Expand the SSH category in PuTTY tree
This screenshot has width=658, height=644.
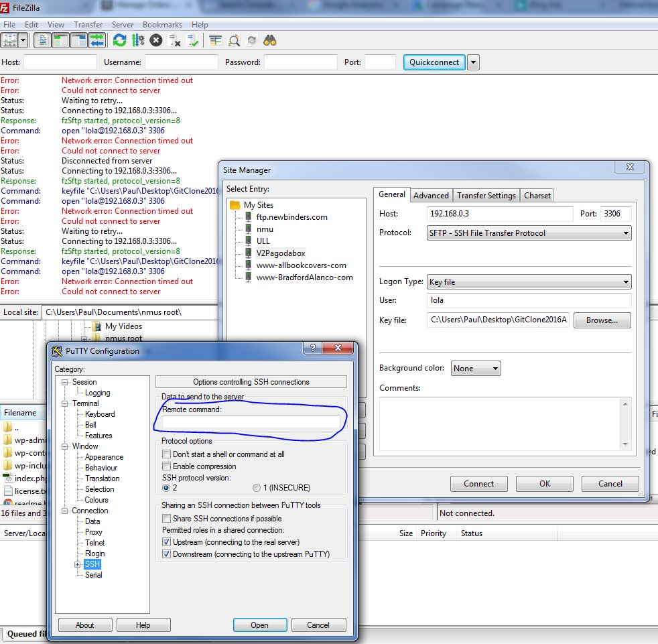pos(77,565)
